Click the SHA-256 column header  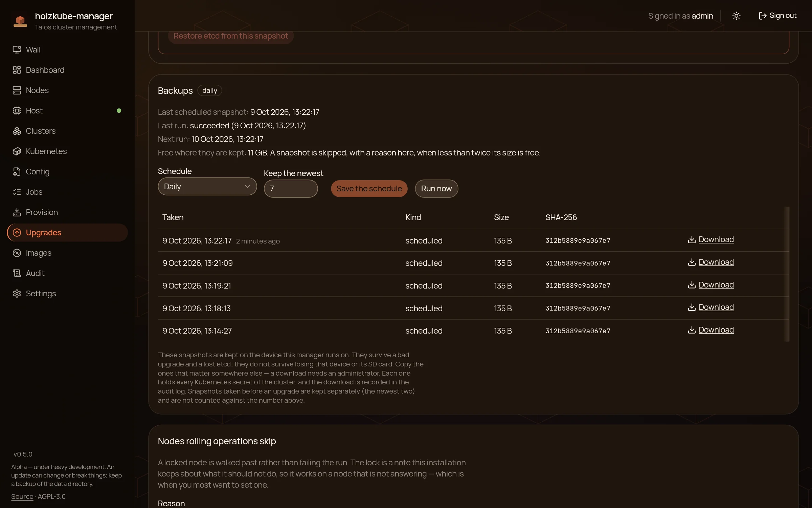point(561,217)
